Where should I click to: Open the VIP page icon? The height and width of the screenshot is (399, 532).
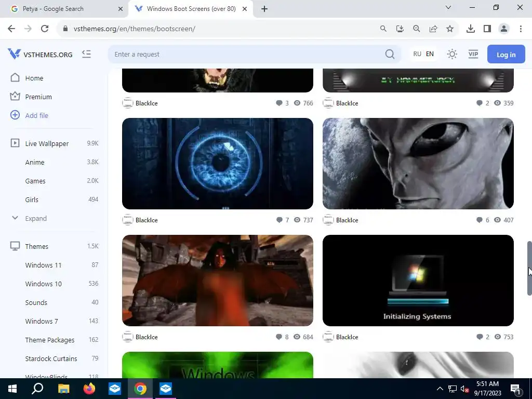473,54
